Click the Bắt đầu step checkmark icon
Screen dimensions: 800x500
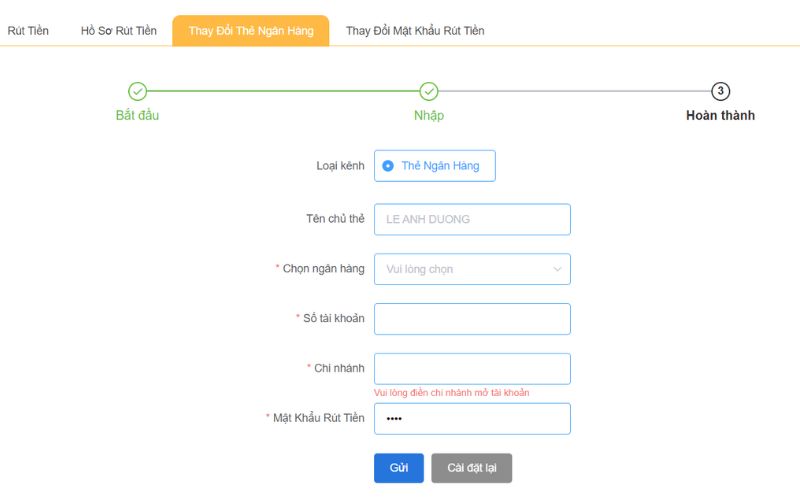click(138, 92)
